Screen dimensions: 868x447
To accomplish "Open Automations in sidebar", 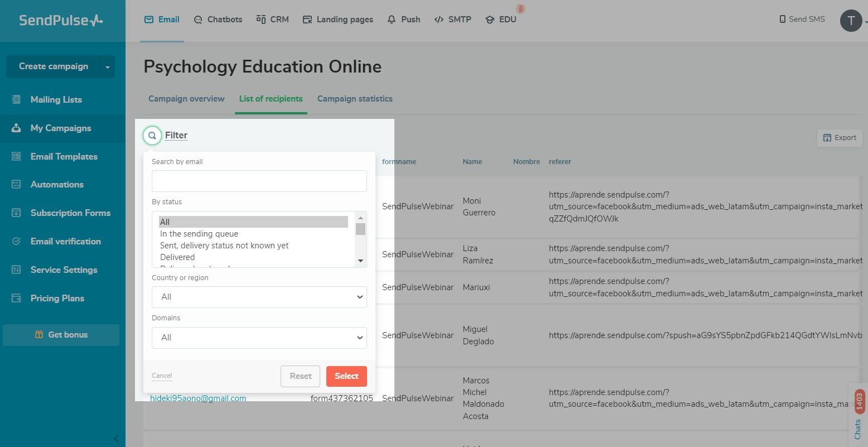I will point(57,184).
